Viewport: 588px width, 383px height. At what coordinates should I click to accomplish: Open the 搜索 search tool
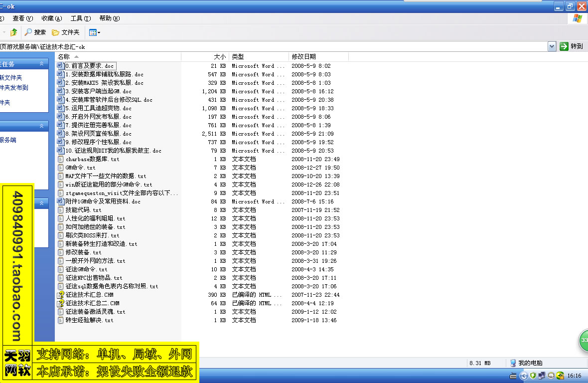click(x=35, y=32)
